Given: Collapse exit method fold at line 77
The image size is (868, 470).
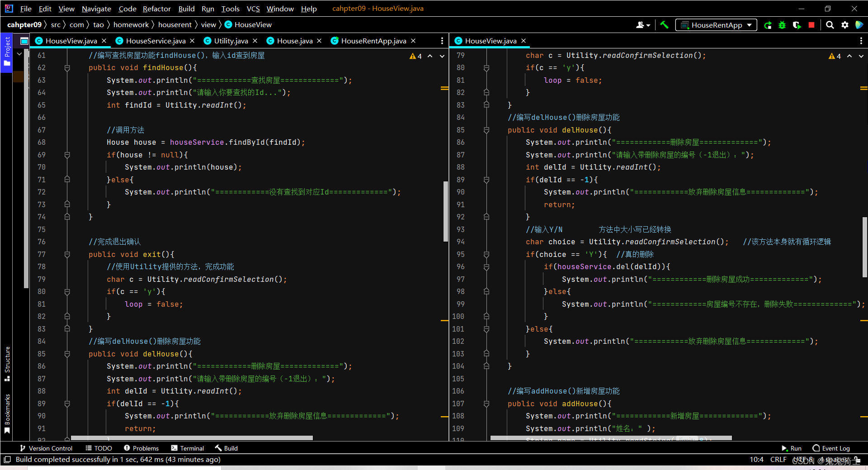Looking at the screenshot, I should click(x=67, y=255).
